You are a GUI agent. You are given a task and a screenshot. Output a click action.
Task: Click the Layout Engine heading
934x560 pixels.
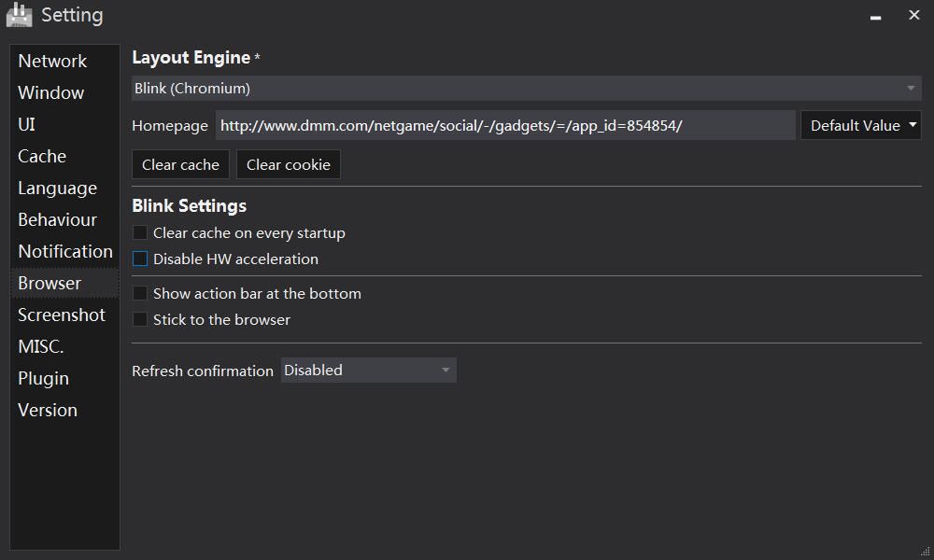[x=191, y=58]
